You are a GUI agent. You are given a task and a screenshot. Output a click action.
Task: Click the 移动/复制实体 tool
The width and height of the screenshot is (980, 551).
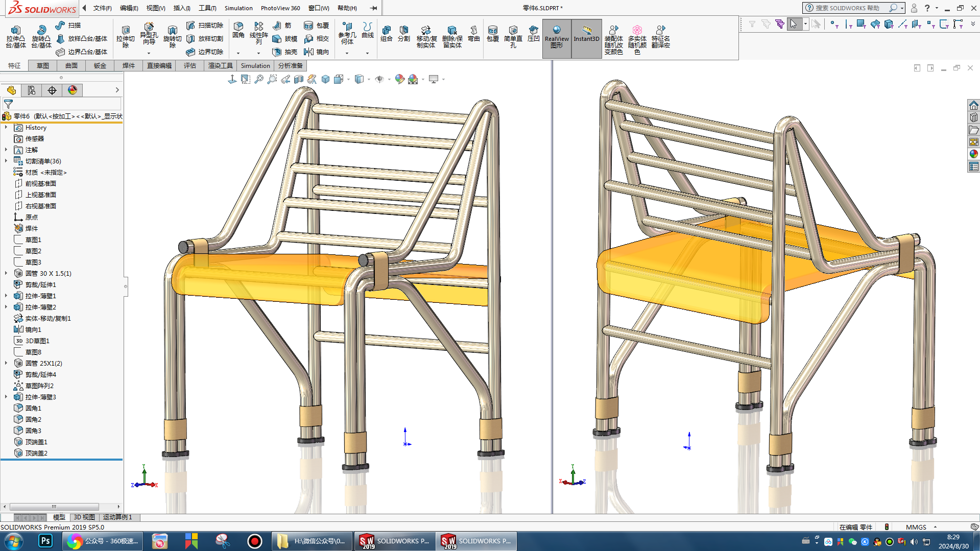tap(426, 36)
